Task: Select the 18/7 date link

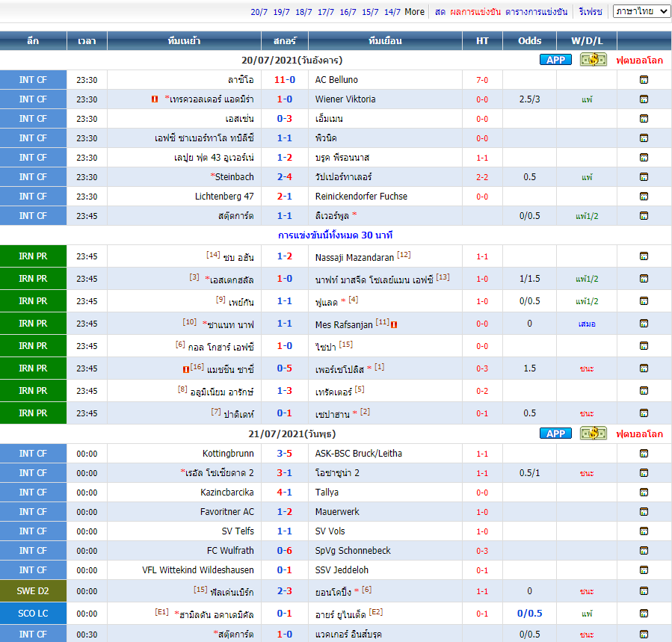Action: point(303,12)
